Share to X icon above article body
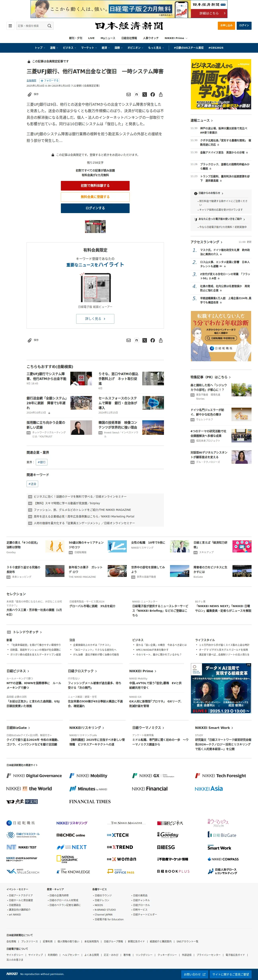Screen dimensions: 258x980 tap(145, 94)
